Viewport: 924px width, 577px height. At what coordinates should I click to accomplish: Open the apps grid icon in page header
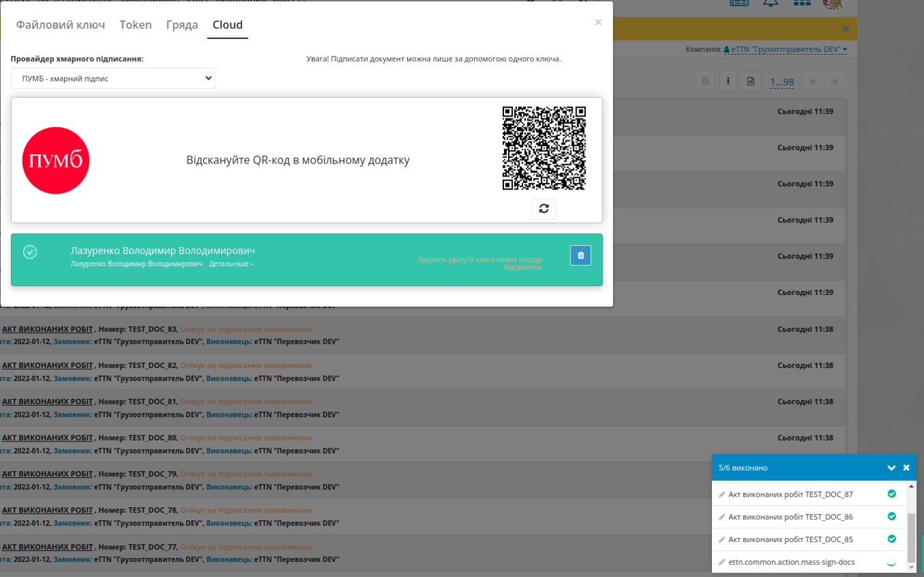tap(802, 3)
